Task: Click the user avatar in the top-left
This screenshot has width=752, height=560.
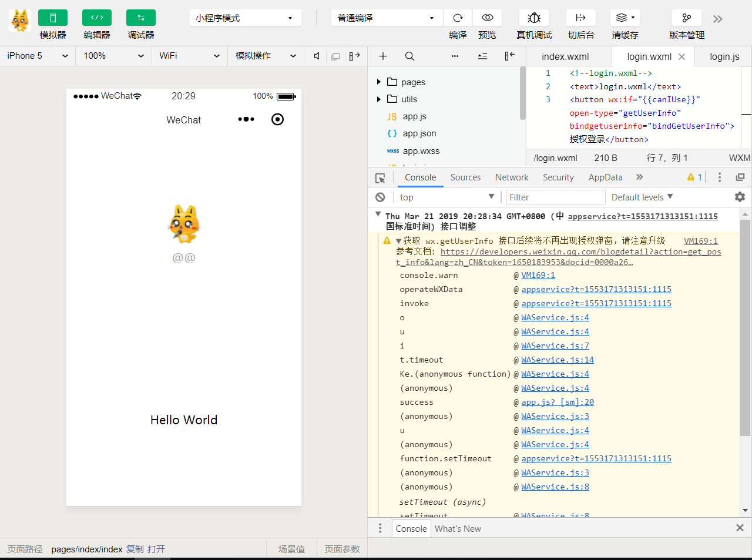Action: [x=20, y=21]
